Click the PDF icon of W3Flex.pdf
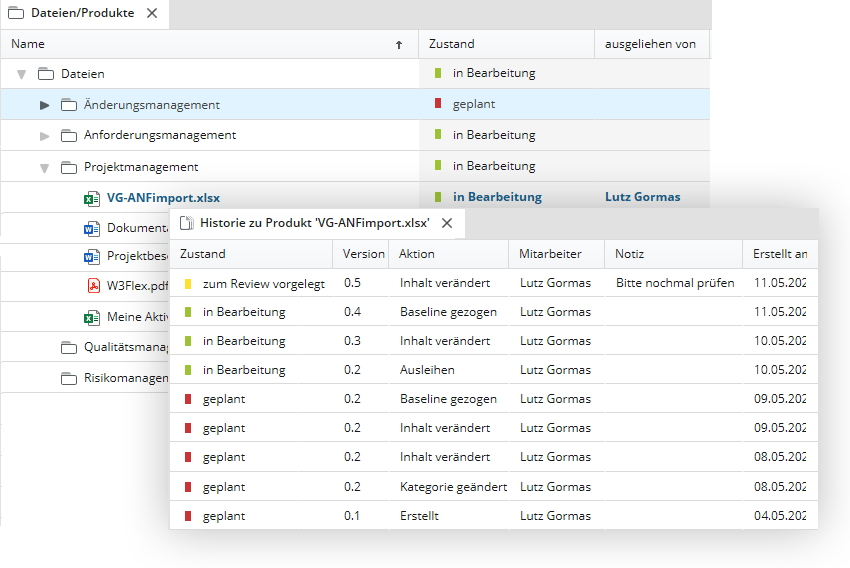This screenshot has width=850, height=568. pyautogui.click(x=91, y=286)
